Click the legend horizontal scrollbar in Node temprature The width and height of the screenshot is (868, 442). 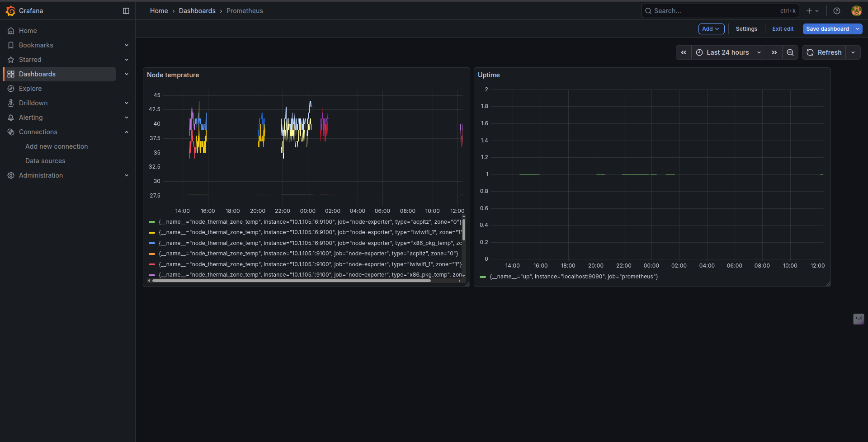click(292, 281)
